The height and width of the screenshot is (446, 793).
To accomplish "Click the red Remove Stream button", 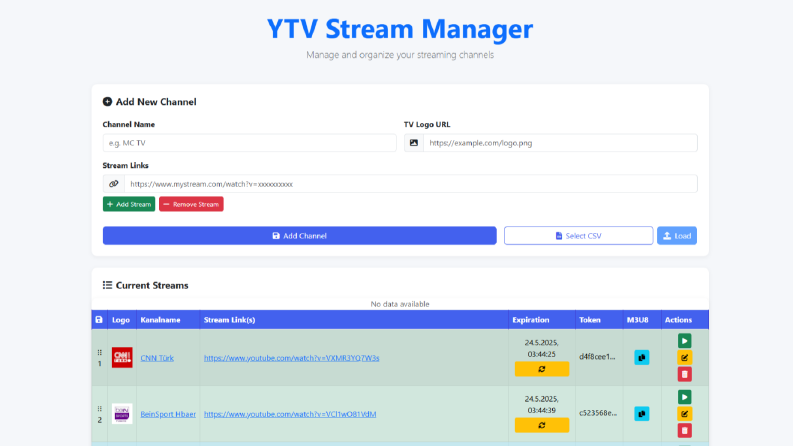I will coord(191,204).
